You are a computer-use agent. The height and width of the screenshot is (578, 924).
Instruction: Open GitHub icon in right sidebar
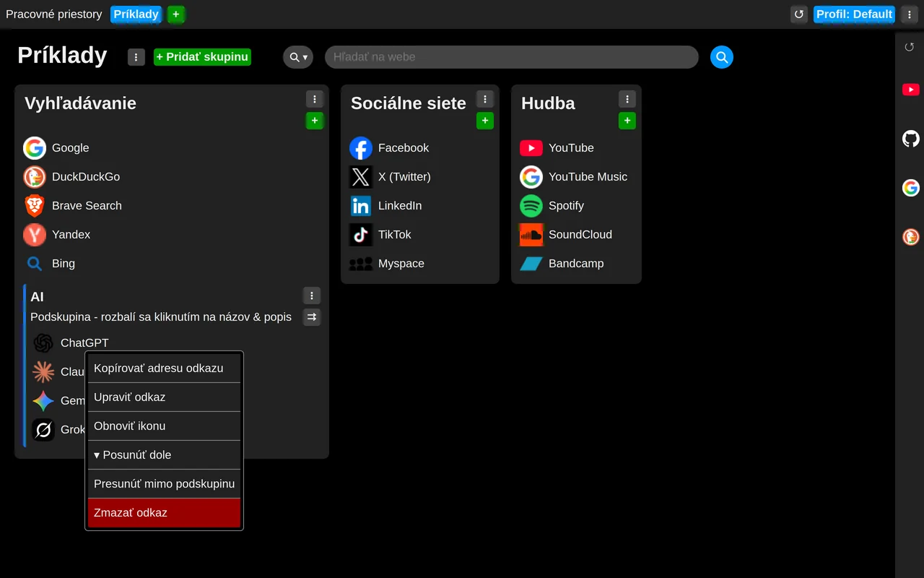[911, 139]
